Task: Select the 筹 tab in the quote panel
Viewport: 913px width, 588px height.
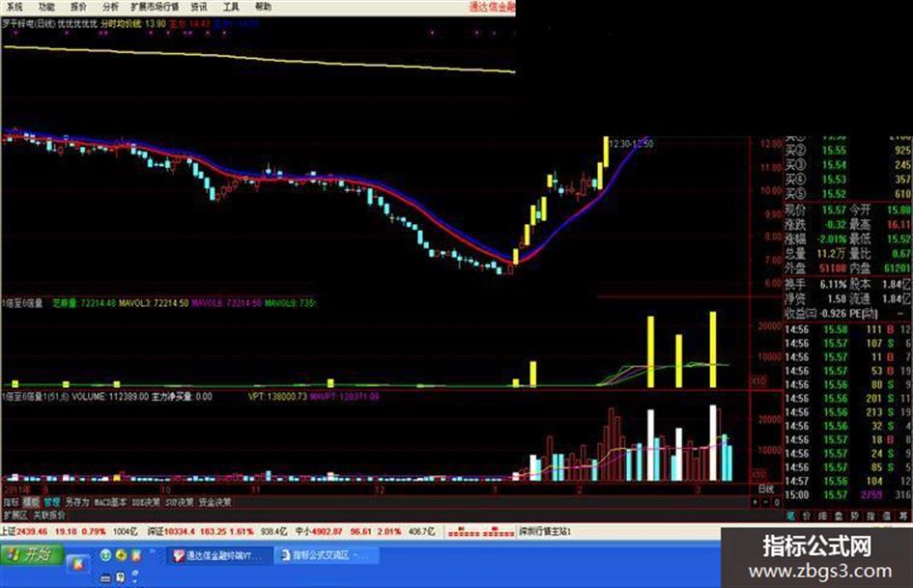Action: tap(903, 516)
